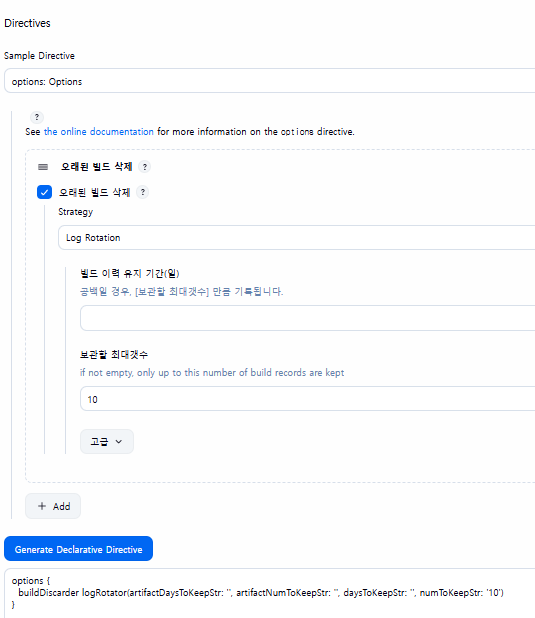Click the generated options output text area

pyautogui.click(x=269, y=593)
